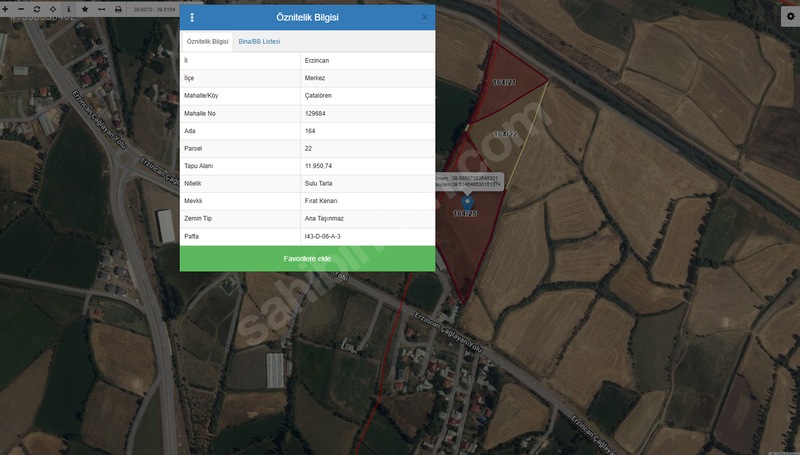Zoom in with the plus icon
Image resolution: width=800 pixels, height=455 pixels.
tap(5, 9)
